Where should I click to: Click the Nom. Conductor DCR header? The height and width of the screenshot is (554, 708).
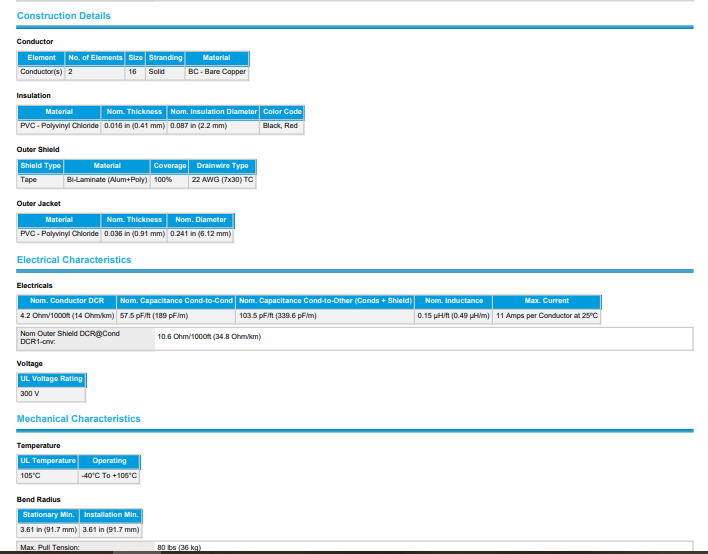(67, 301)
